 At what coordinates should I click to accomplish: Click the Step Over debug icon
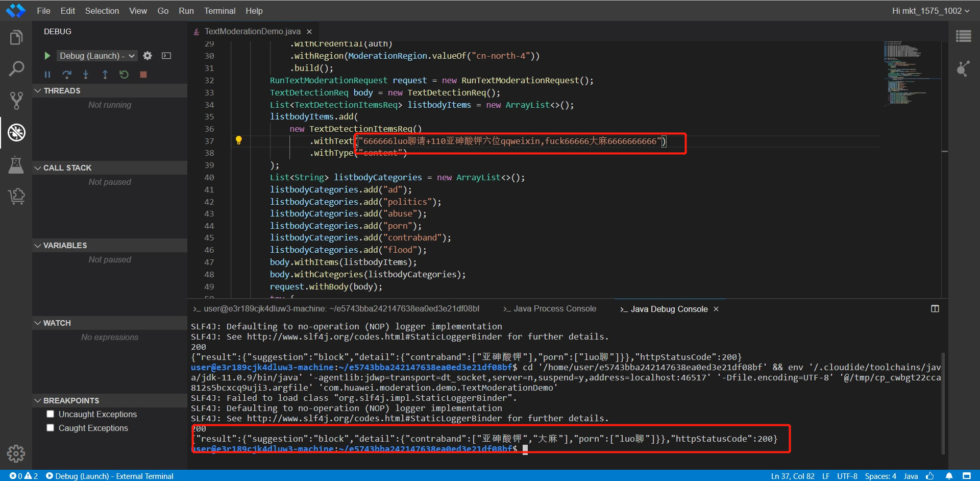pos(67,75)
